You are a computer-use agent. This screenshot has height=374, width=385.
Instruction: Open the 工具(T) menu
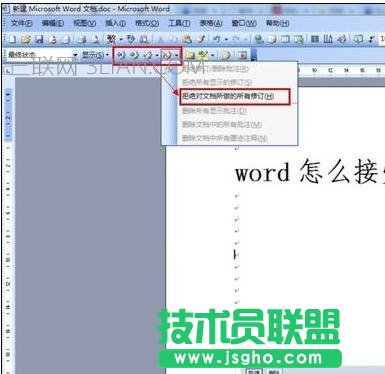[179, 23]
